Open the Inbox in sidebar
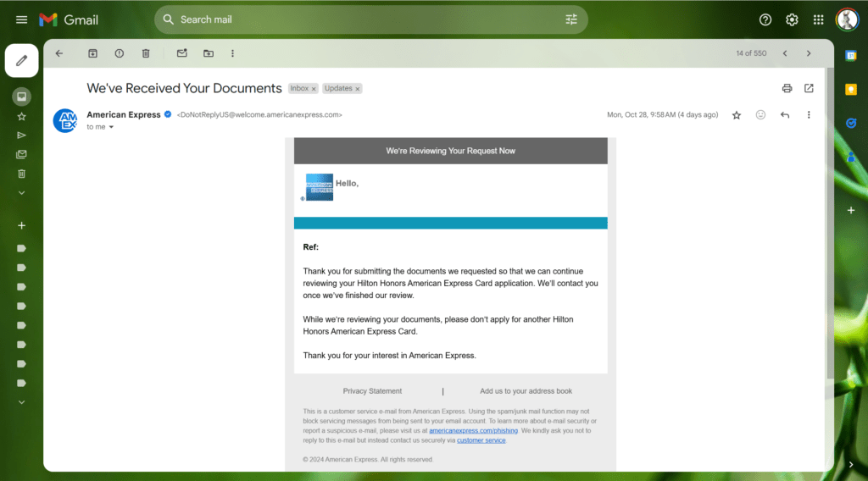 (21, 97)
